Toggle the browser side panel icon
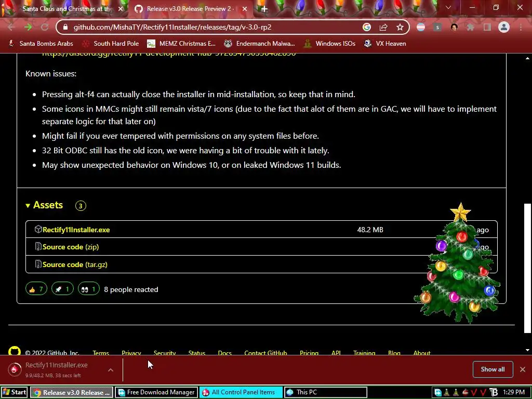532x399 pixels. 487,27
